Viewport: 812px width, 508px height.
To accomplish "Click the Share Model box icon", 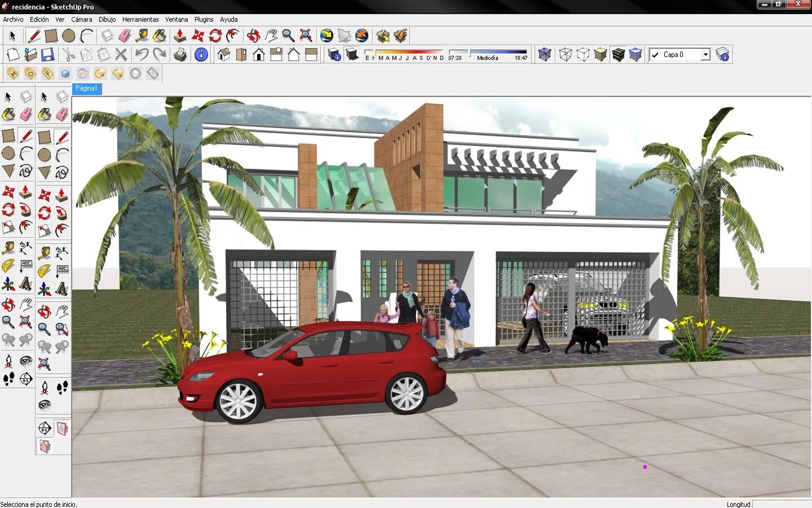I will (400, 36).
